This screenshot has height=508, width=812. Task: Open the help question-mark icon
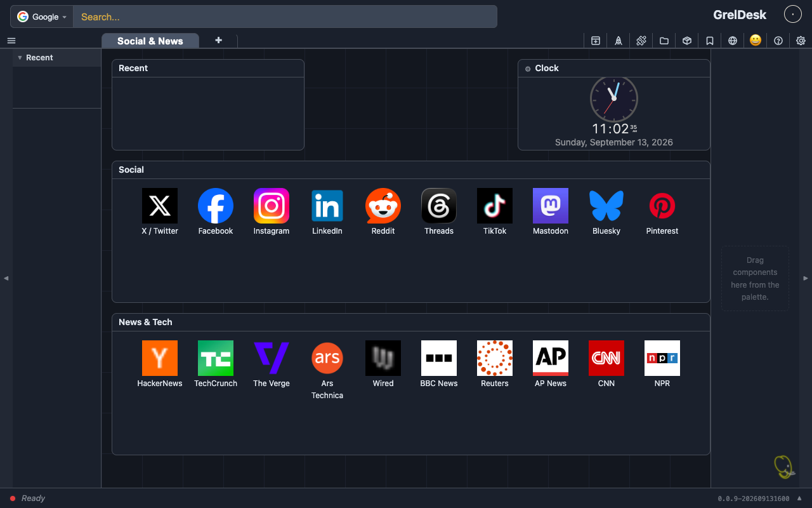[778, 41]
